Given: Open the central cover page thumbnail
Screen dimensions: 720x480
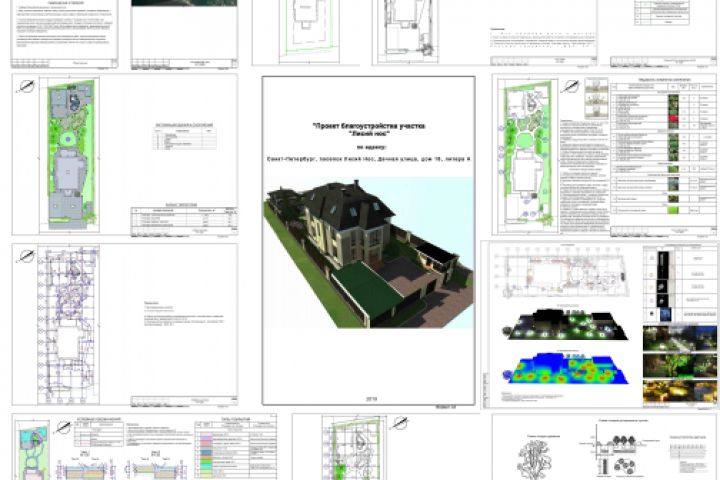Looking at the screenshot, I should (368, 241).
